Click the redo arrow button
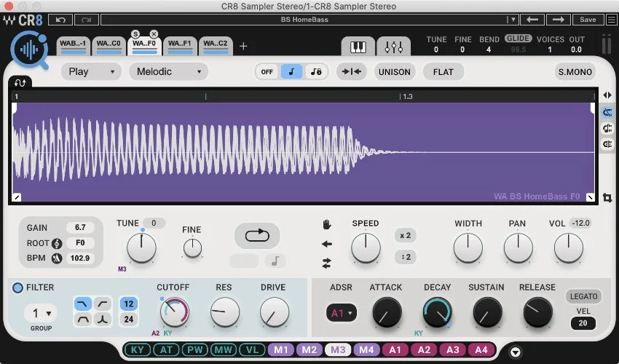This screenshot has height=364, width=619. pos(87,20)
